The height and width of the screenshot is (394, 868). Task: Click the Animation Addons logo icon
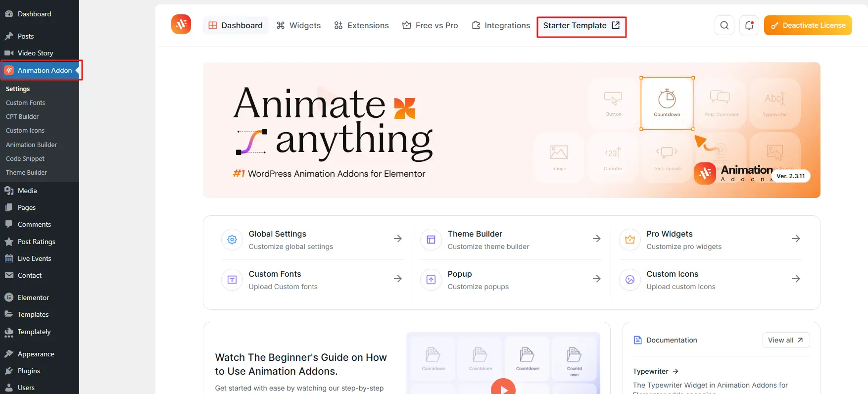pyautogui.click(x=181, y=24)
